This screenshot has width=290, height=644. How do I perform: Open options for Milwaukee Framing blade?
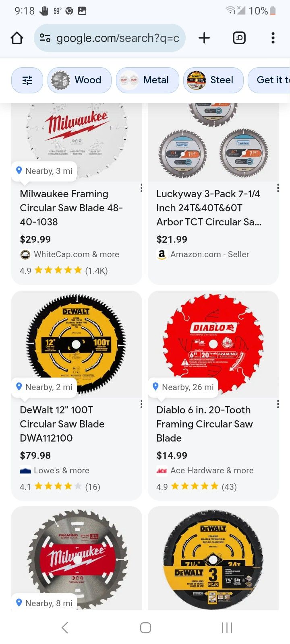point(141,188)
